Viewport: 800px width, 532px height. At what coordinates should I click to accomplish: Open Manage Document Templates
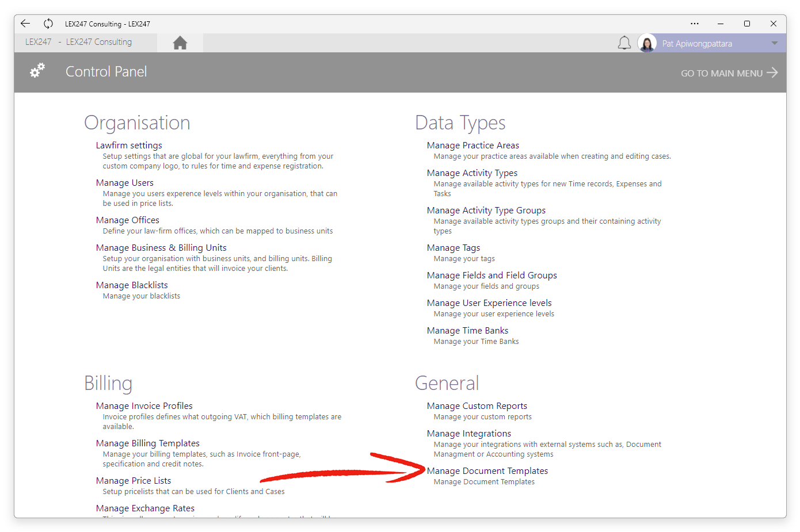click(x=487, y=471)
